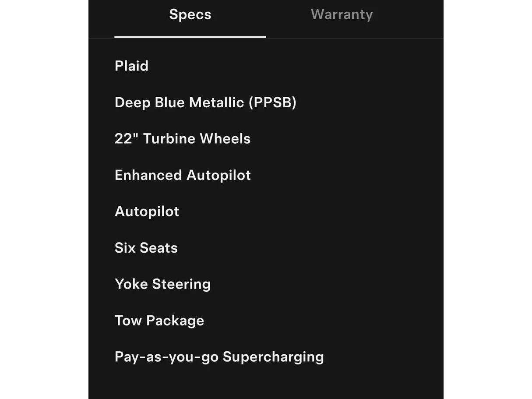Click the word Enhanced in the specs list
This screenshot has width=532, height=399.
(x=148, y=175)
